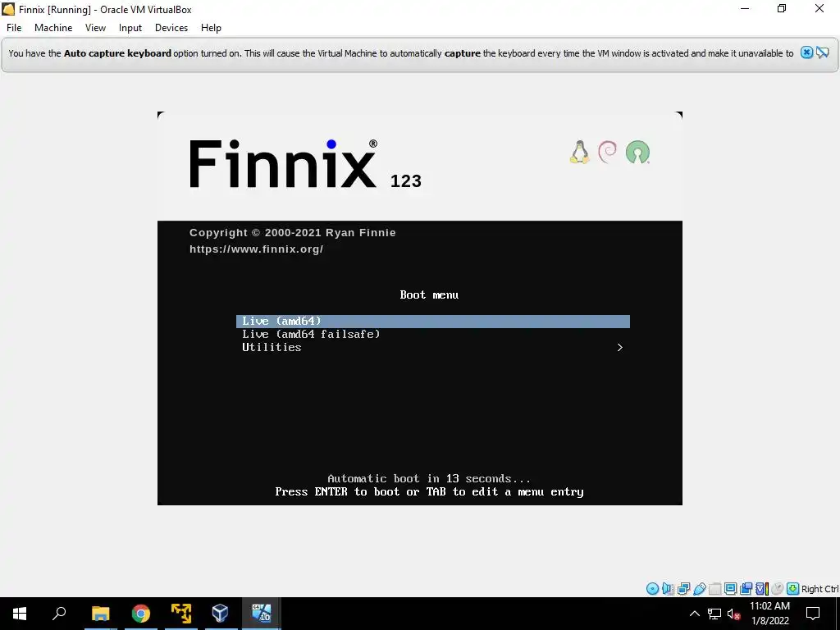The image size is (840, 630).
Task: Open the clock showing 11:02 AM
Action: click(x=769, y=614)
